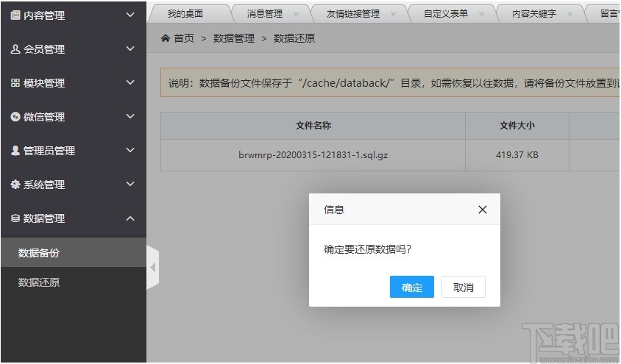
Task: Click the 模块管理 grid icon
Action: (15, 82)
